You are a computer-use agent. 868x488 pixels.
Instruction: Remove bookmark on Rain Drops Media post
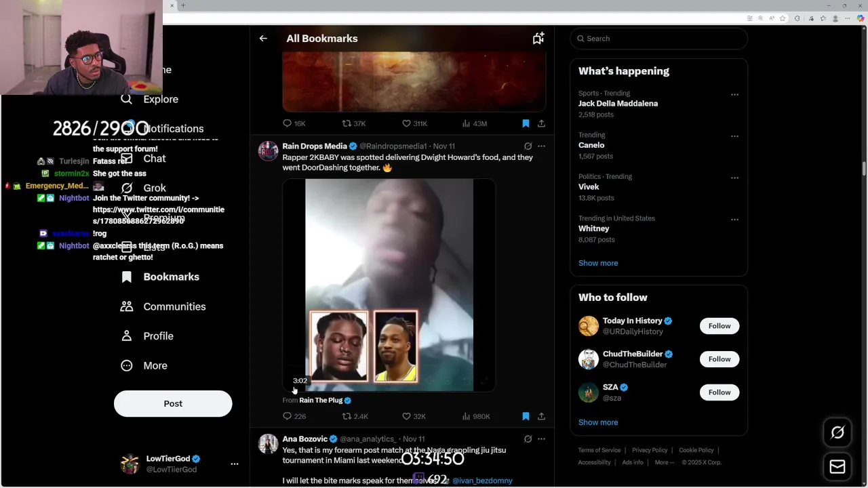(526, 416)
